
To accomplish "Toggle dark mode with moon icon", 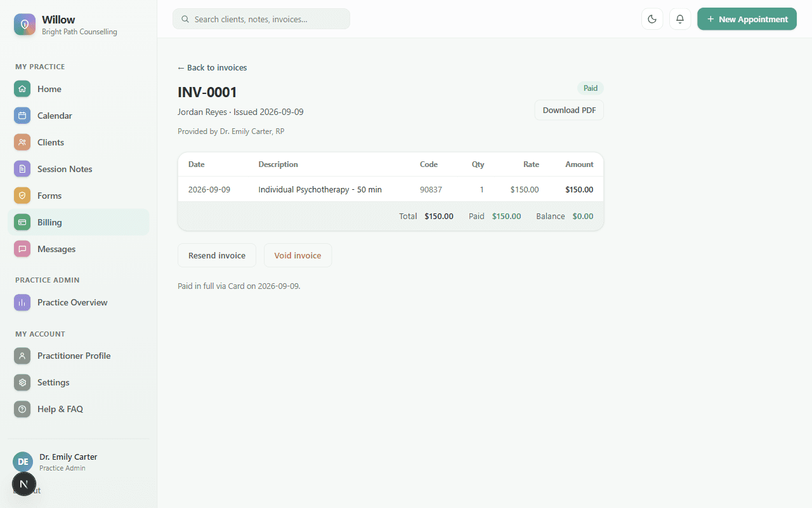I will coord(652,19).
